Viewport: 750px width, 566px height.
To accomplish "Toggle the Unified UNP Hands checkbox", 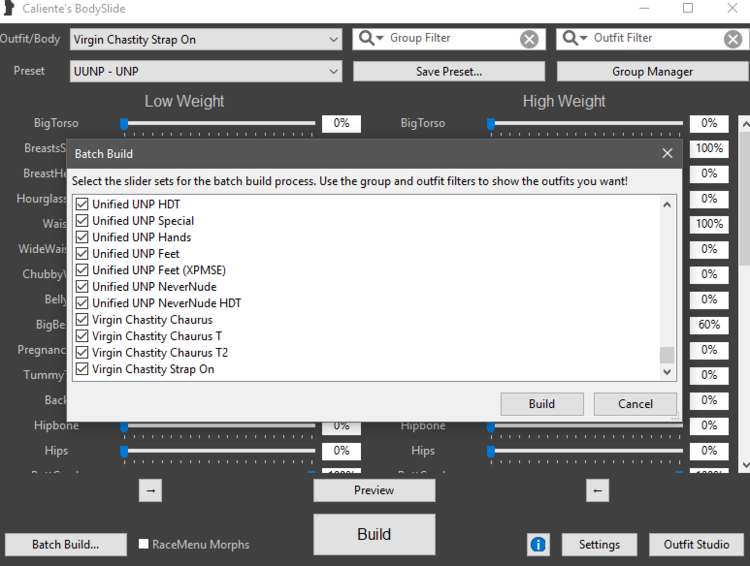I will pos(82,237).
